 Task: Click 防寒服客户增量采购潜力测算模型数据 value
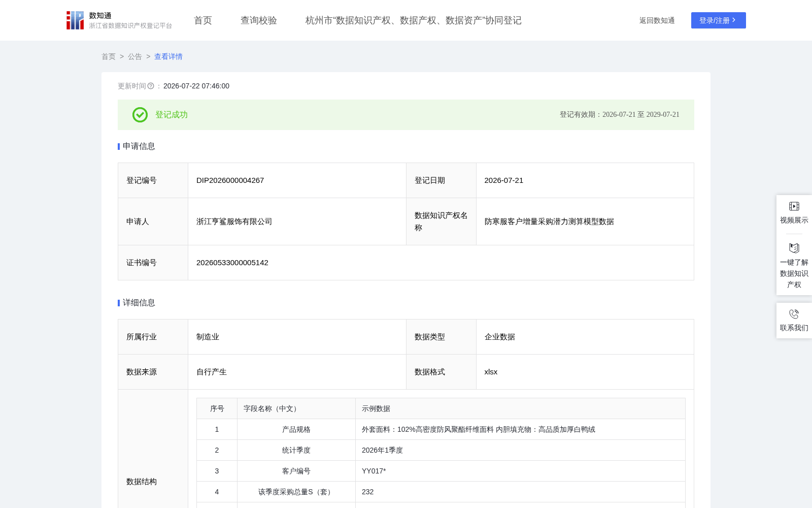tap(549, 221)
